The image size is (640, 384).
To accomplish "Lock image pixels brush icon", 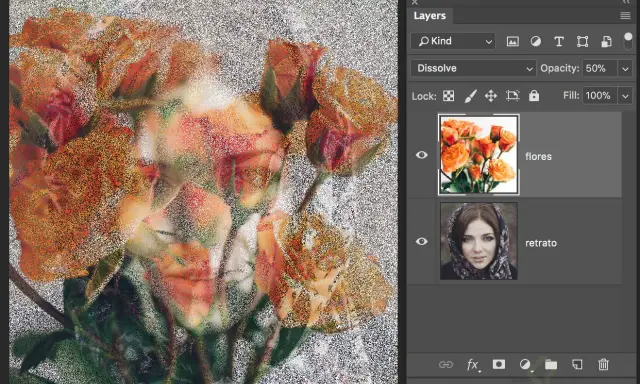I will (470, 96).
